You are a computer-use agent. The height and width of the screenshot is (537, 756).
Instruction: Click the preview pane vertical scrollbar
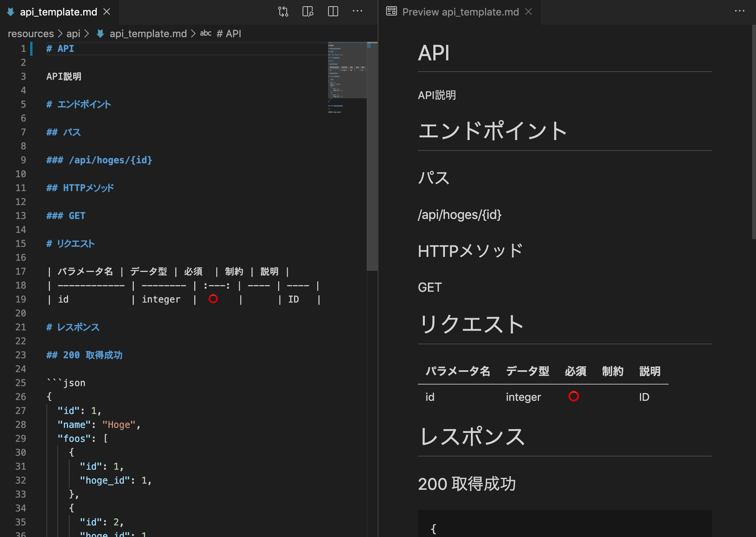[753, 132]
